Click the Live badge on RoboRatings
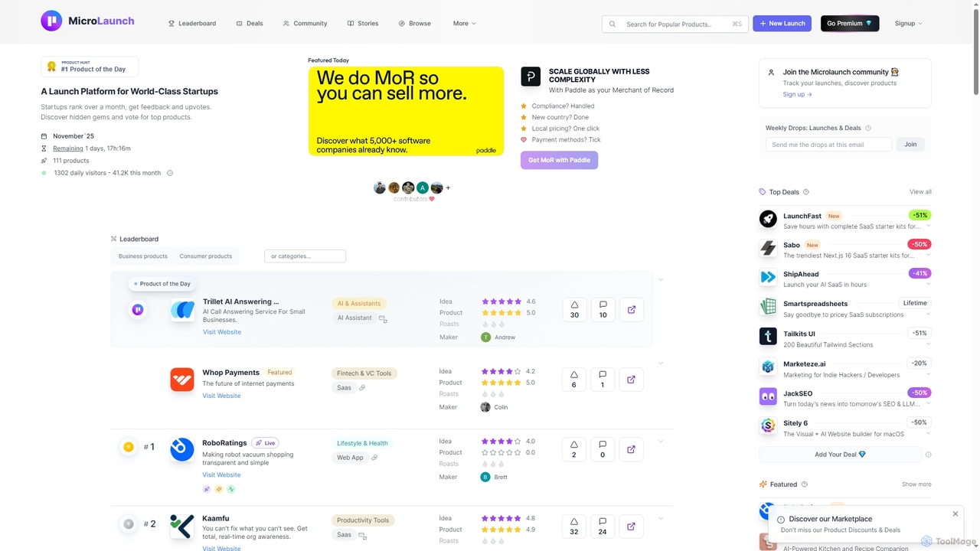Image resolution: width=980 pixels, height=551 pixels. (265, 443)
